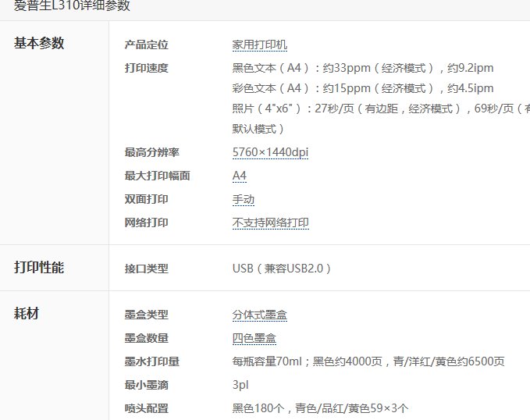The image size is (530, 420).
Task: Click the 最大打印幅面 label
Action: (157, 176)
